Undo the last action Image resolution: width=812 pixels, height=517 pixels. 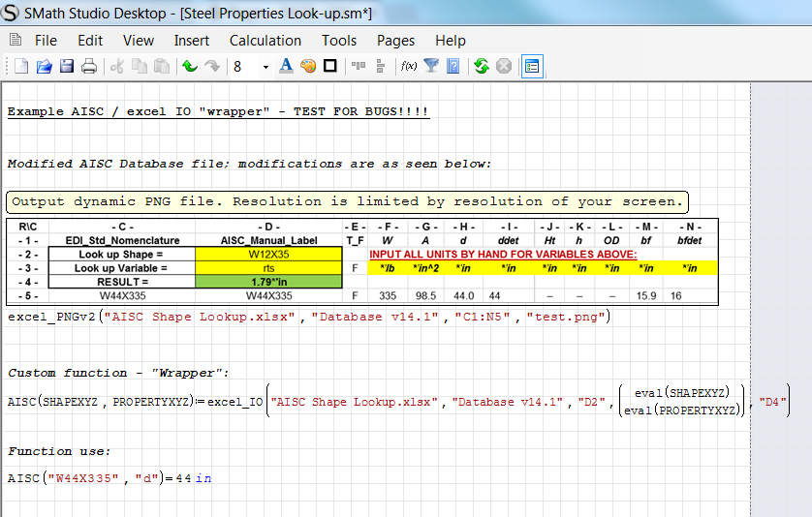pos(188,66)
